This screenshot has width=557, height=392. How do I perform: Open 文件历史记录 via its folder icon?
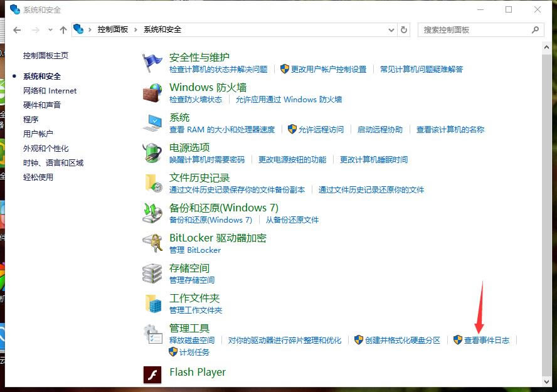point(152,182)
